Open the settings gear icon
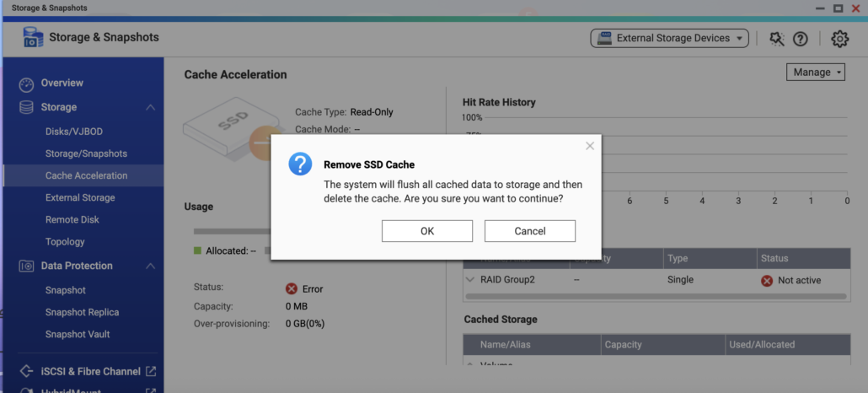The height and width of the screenshot is (393, 868). [x=839, y=39]
